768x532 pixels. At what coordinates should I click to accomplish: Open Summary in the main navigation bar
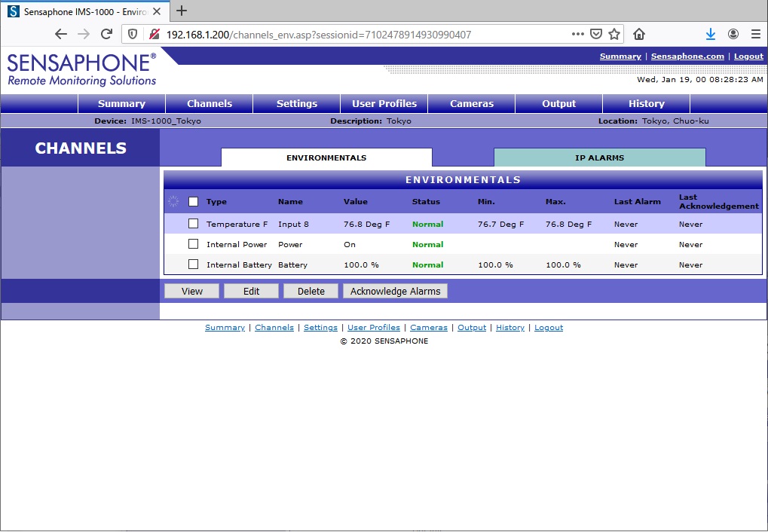click(x=121, y=103)
